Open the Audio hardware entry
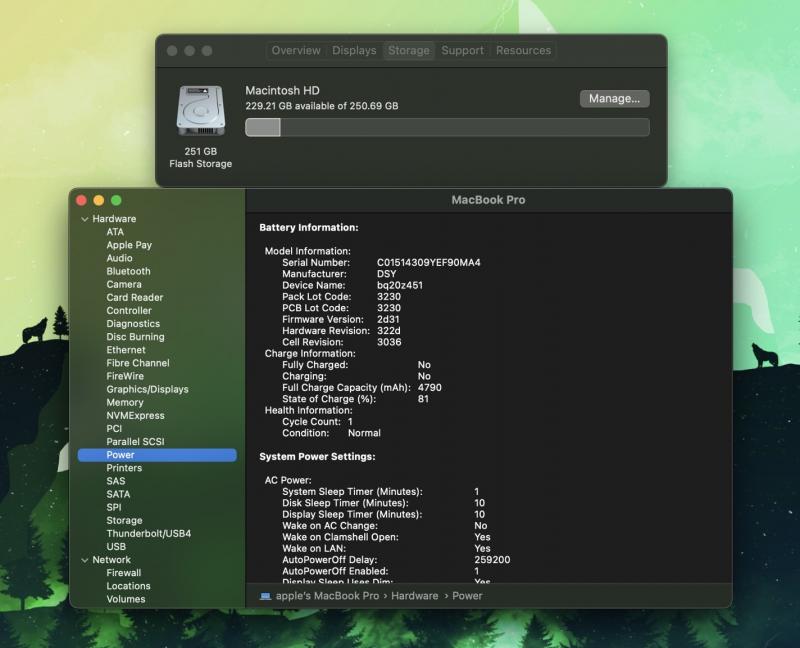800x648 pixels. coord(119,258)
